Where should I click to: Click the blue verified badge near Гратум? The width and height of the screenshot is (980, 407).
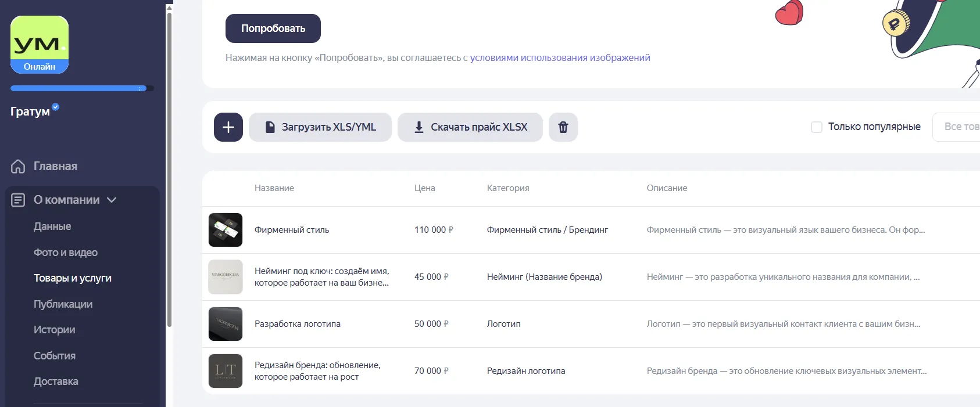[x=56, y=107]
